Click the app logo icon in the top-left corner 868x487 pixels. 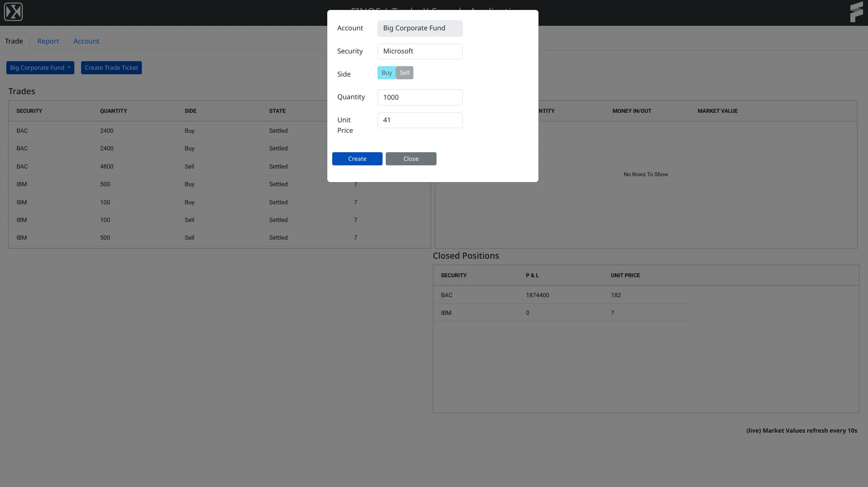tap(13, 12)
